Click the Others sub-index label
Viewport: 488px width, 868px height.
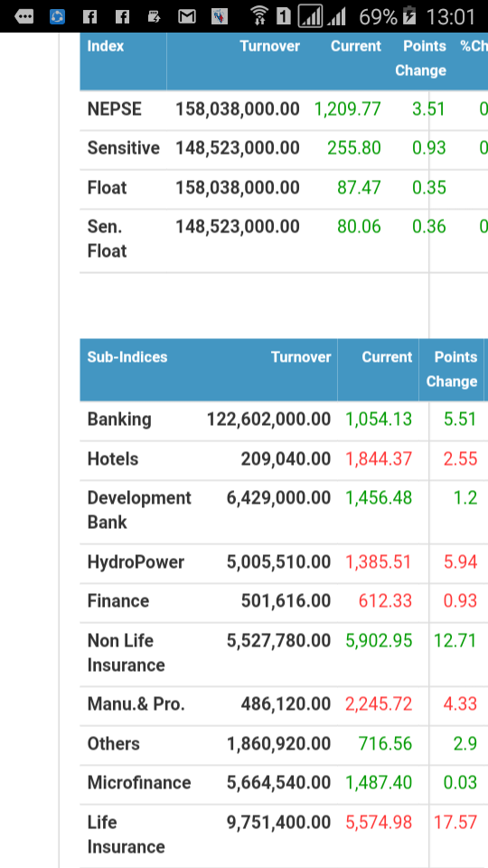pyautogui.click(x=114, y=743)
